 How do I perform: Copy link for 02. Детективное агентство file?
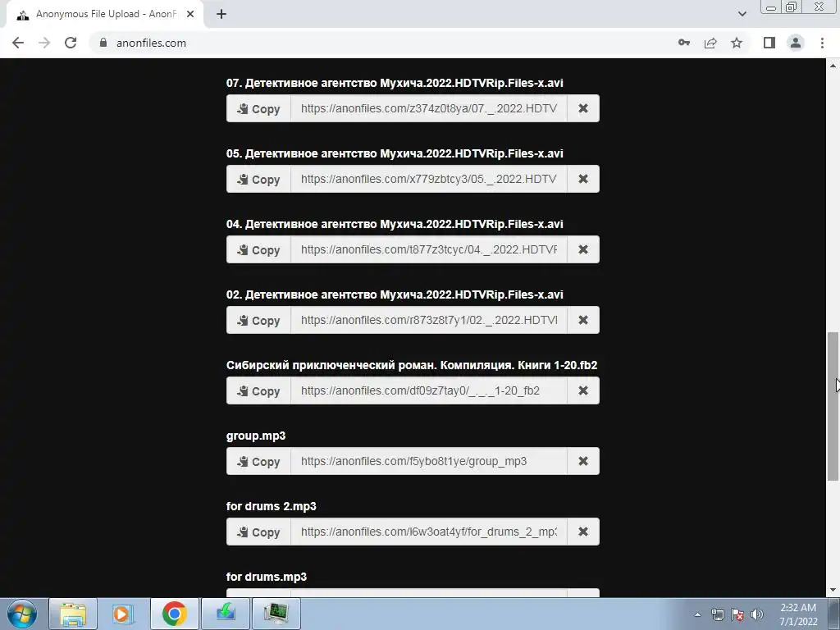tap(258, 321)
